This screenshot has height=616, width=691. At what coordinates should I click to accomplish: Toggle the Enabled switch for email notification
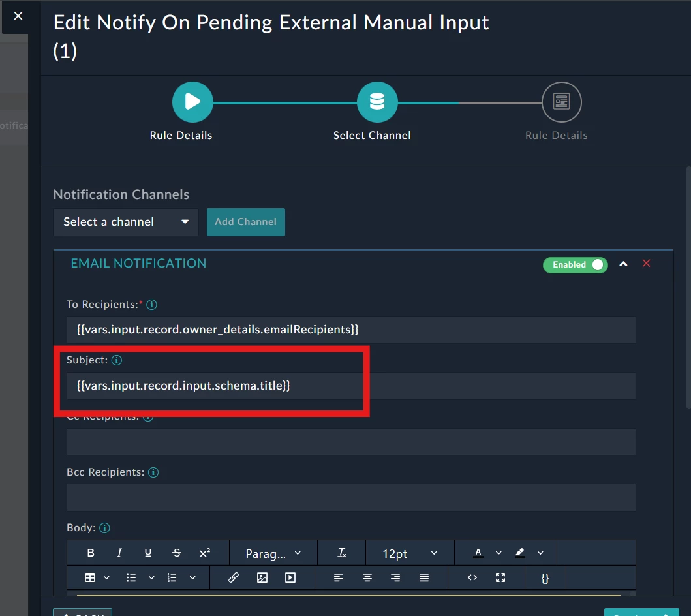point(575,264)
